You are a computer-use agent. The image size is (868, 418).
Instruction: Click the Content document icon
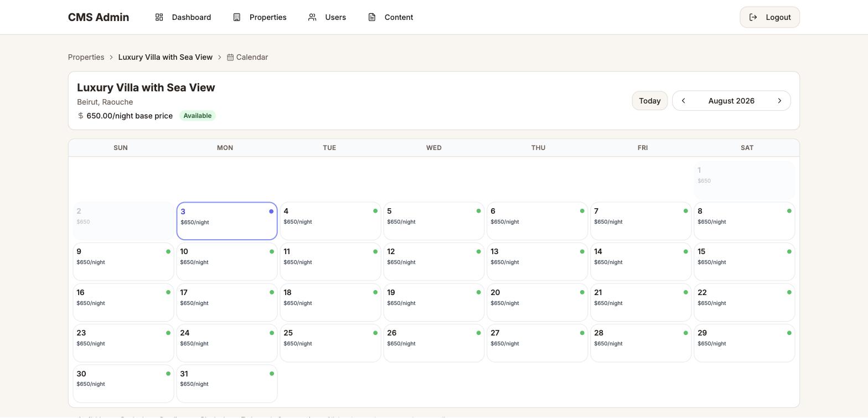coord(372,17)
